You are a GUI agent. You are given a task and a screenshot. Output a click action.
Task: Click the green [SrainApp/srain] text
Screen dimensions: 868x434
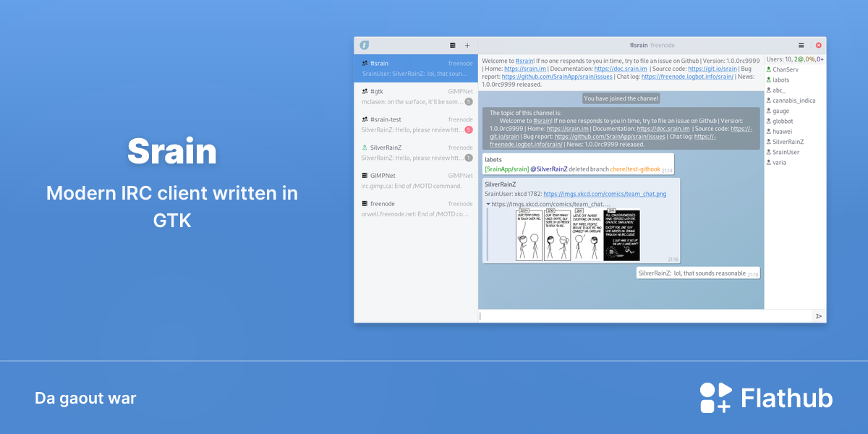(x=506, y=169)
